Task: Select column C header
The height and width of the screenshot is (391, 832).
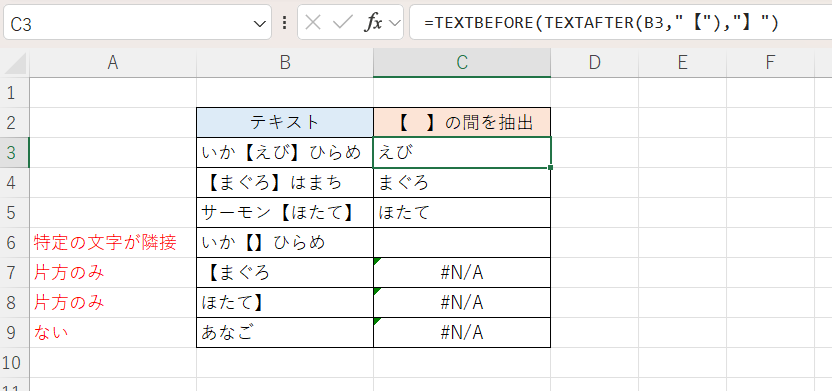Action: (x=462, y=63)
